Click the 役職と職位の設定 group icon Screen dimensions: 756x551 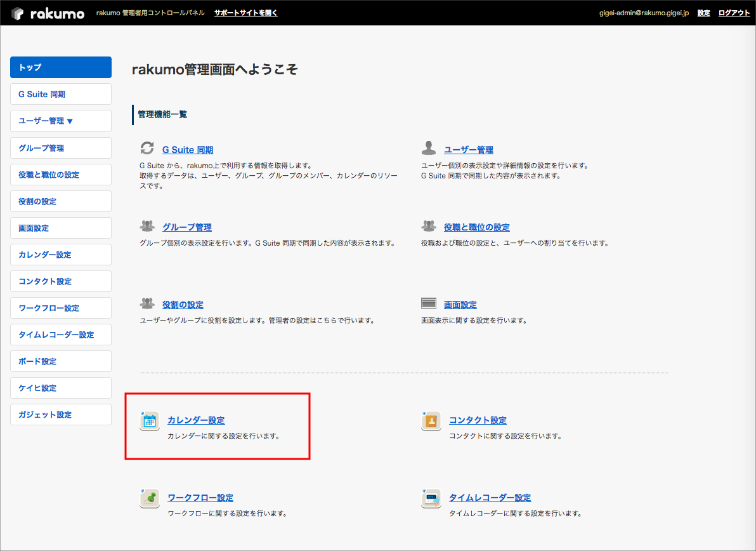pos(429,225)
